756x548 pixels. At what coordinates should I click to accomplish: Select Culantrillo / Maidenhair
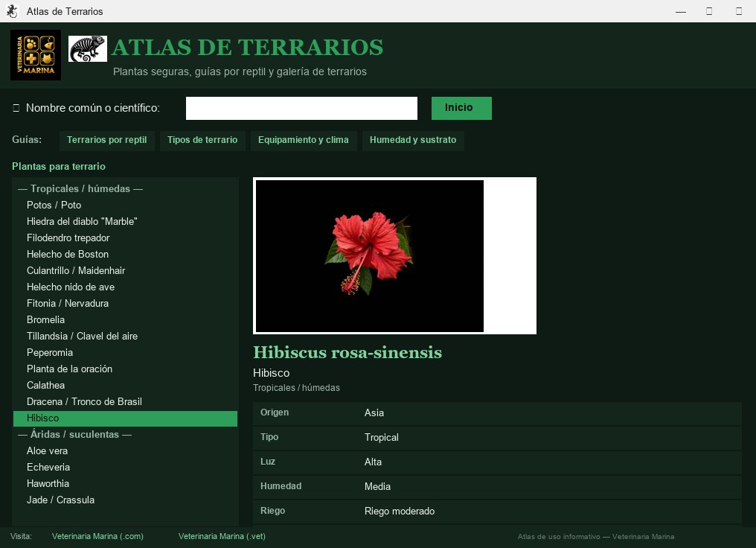pyautogui.click(x=125, y=270)
